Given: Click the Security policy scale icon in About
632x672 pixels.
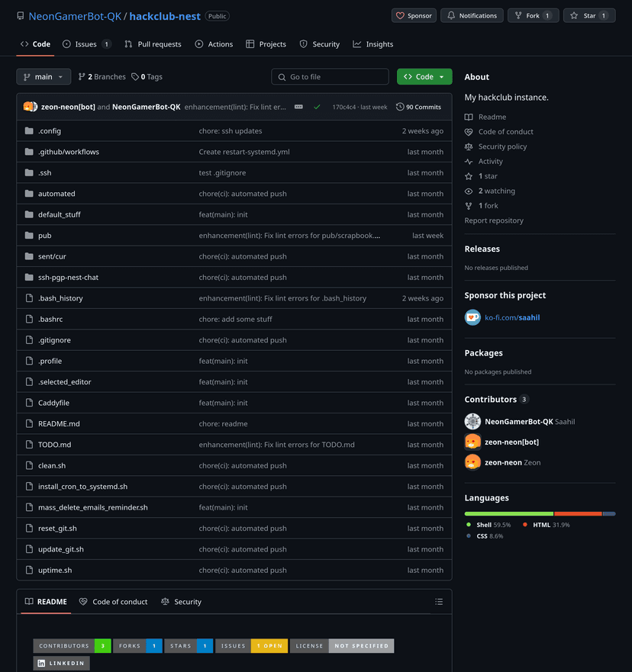Looking at the screenshot, I should coord(469,146).
